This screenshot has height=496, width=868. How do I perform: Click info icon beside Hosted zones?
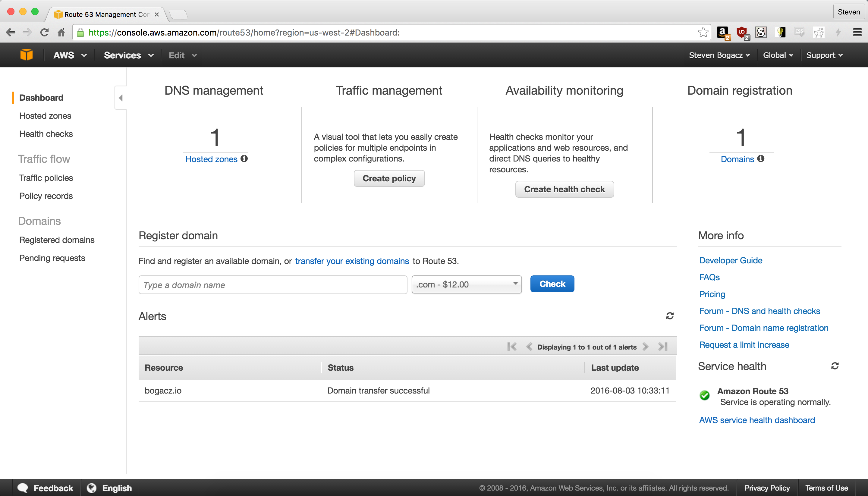pyautogui.click(x=244, y=159)
